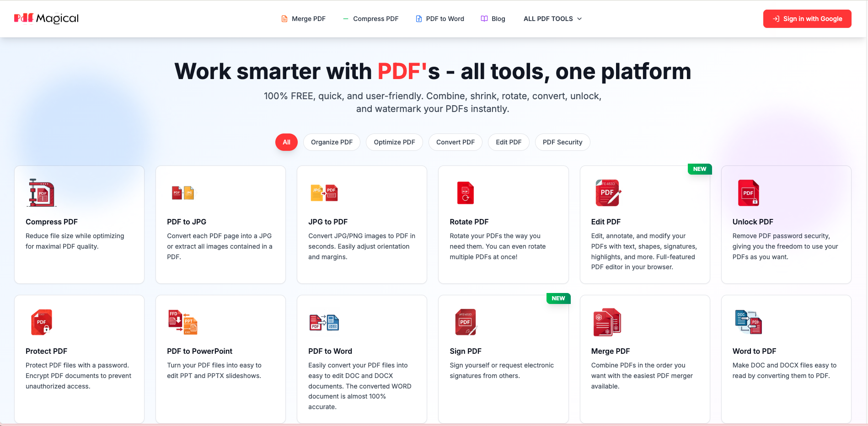Viewport: 868px width, 426px height.
Task: Click the Sign in with Google button
Action: [807, 19]
